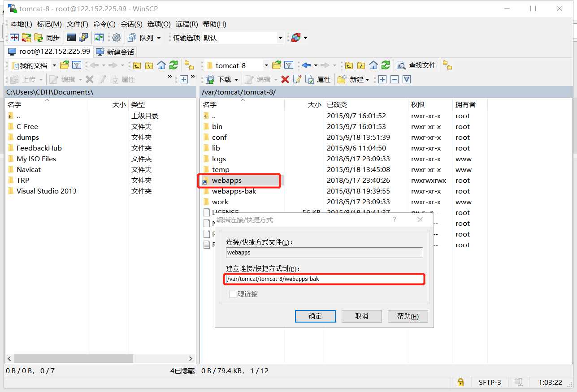Click remote unselect files minus icon
Screen dimensions: 577x392
(x=395, y=79)
